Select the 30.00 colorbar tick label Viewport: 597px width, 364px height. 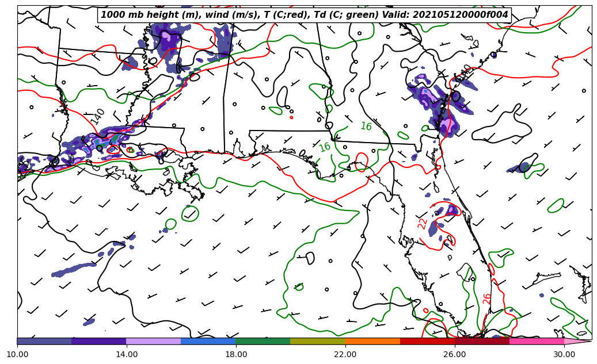pos(564,354)
